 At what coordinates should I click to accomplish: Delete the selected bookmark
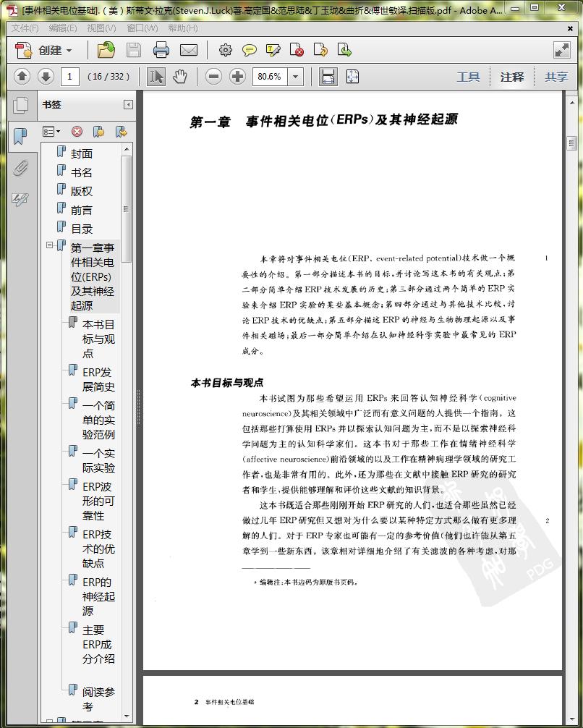[77, 132]
